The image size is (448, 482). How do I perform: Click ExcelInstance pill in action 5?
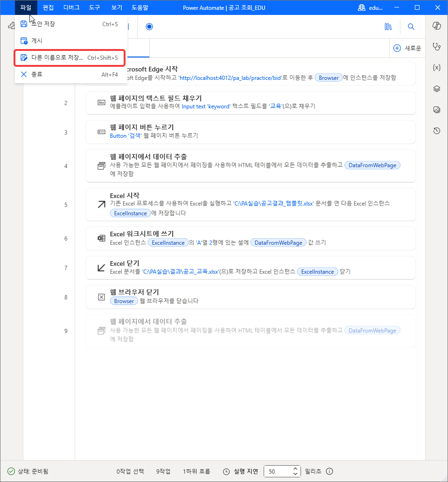click(x=130, y=213)
